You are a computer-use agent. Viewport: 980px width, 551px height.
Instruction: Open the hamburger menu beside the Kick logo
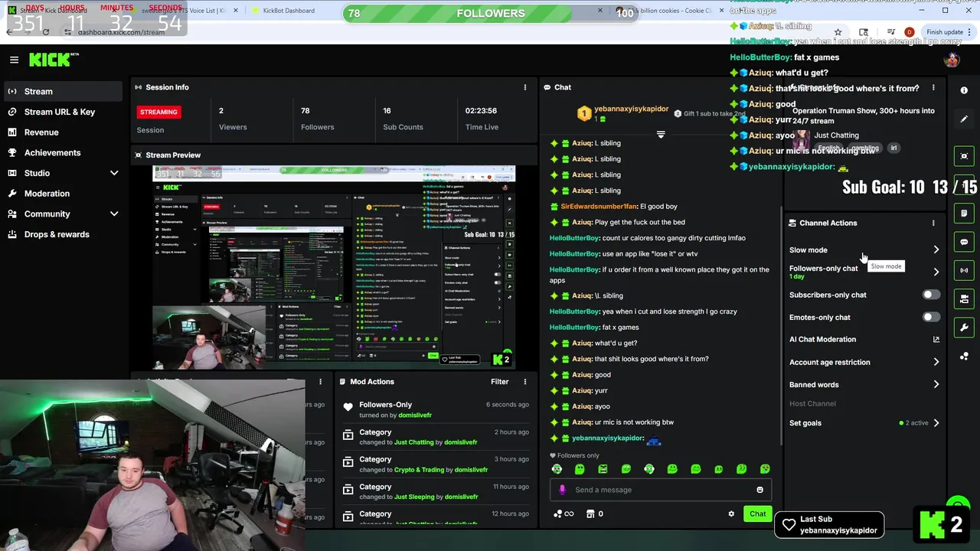[x=14, y=60]
